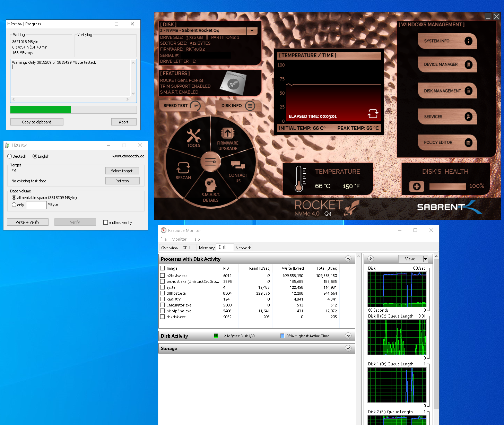Collapse Processes with Disk Activity section
Screen dimensions: 504x425
click(348, 259)
